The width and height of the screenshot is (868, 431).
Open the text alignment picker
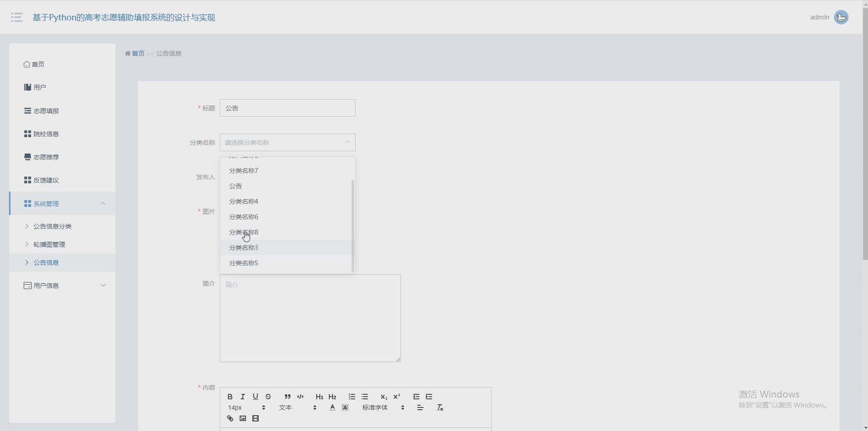point(420,407)
